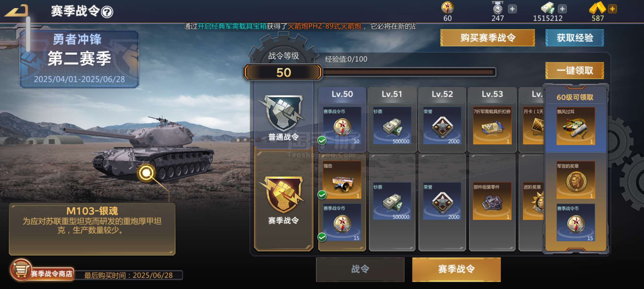Open the season pass help question mark
This screenshot has height=289, width=644.
tap(108, 12)
